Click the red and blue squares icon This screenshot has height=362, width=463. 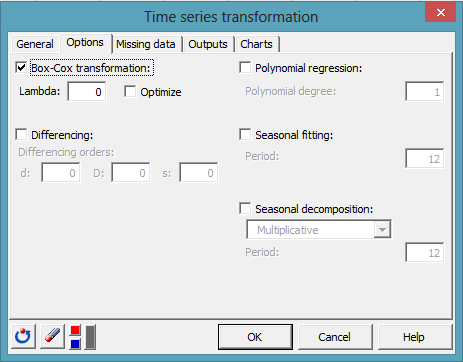75,337
